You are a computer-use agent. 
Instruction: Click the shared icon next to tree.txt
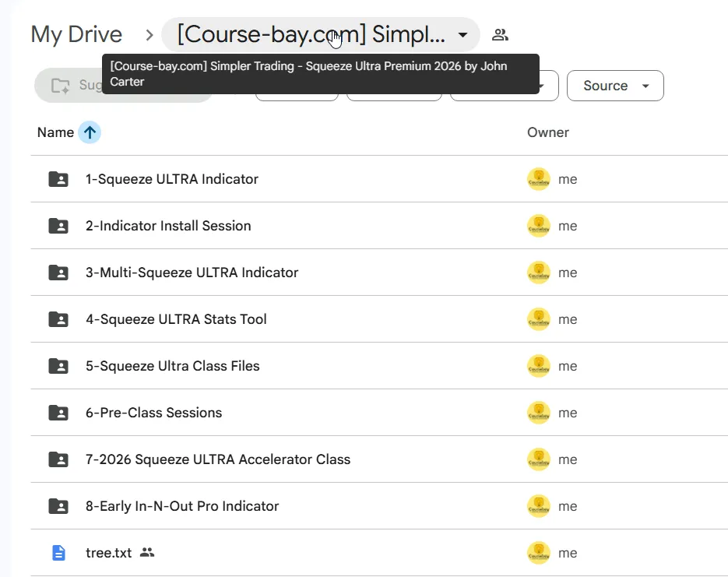coord(147,552)
